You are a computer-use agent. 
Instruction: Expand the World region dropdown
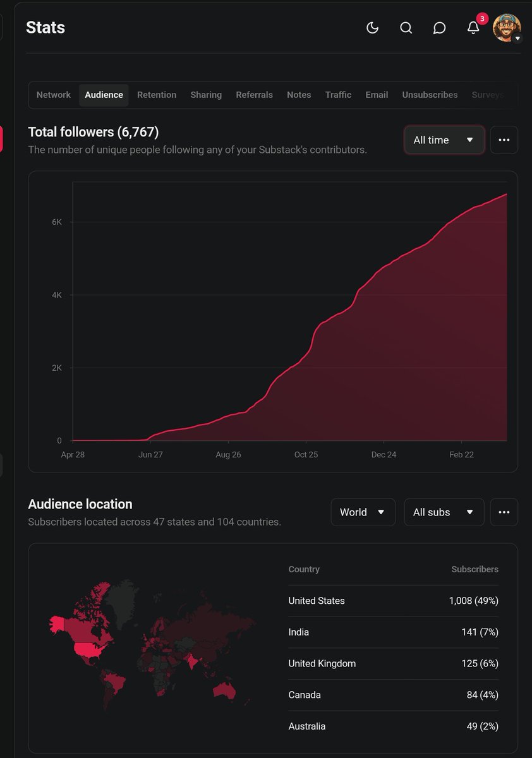(x=363, y=512)
